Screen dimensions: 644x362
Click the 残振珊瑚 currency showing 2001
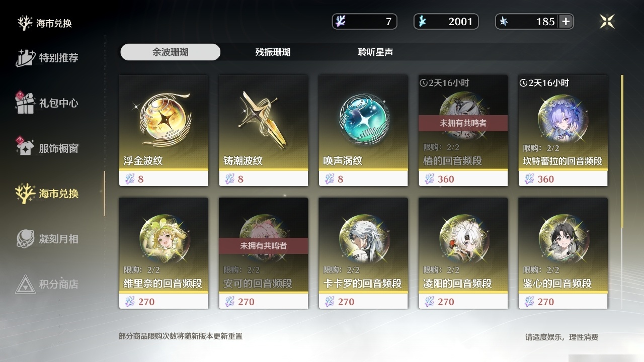pos(446,22)
